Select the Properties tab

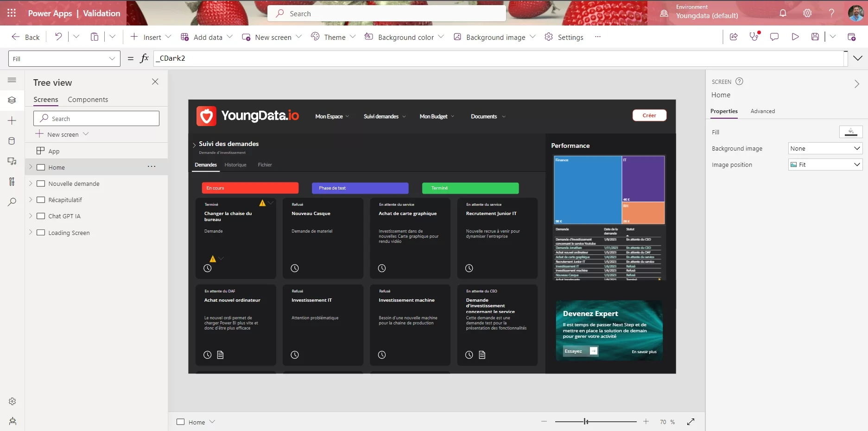click(x=724, y=111)
